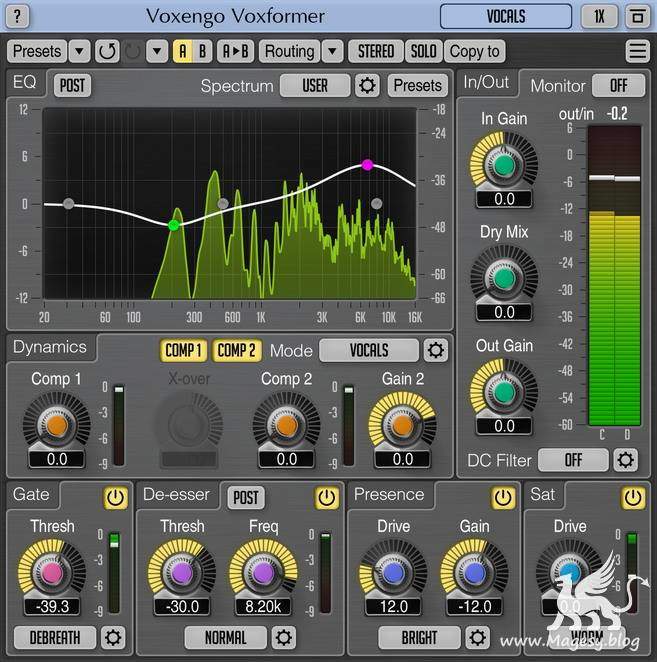The height and width of the screenshot is (662, 657).
Task: Select the EQ tab
Action: (x=24, y=82)
